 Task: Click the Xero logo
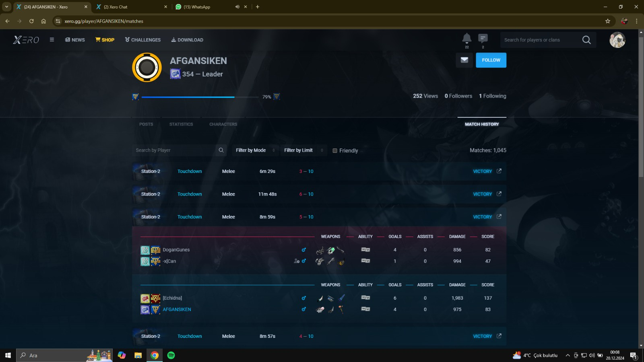point(26,40)
